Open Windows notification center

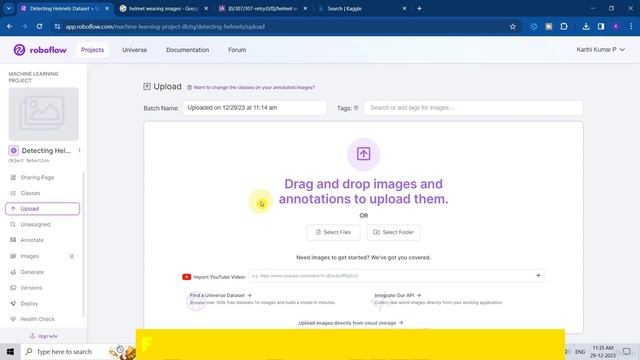[627, 351]
